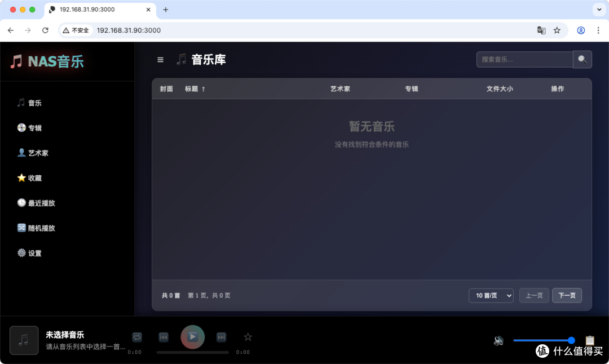Focus the 搜索音乐 search field
The height and width of the screenshot is (364, 609).
tap(525, 59)
